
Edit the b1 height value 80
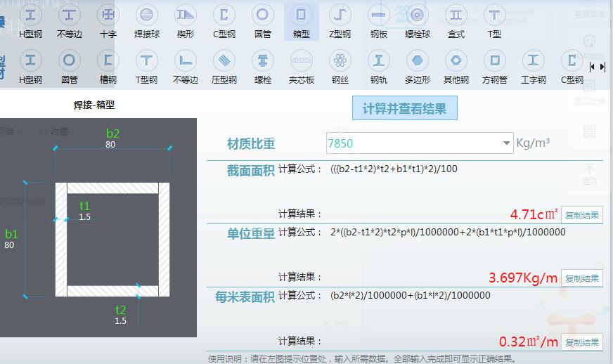click(x=9, y=245)
